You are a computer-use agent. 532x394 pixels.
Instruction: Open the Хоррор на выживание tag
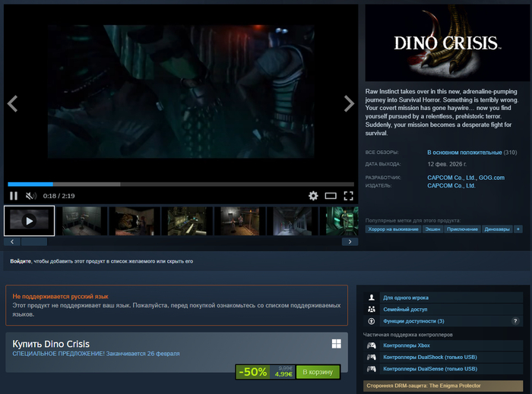tap(391, 229)
